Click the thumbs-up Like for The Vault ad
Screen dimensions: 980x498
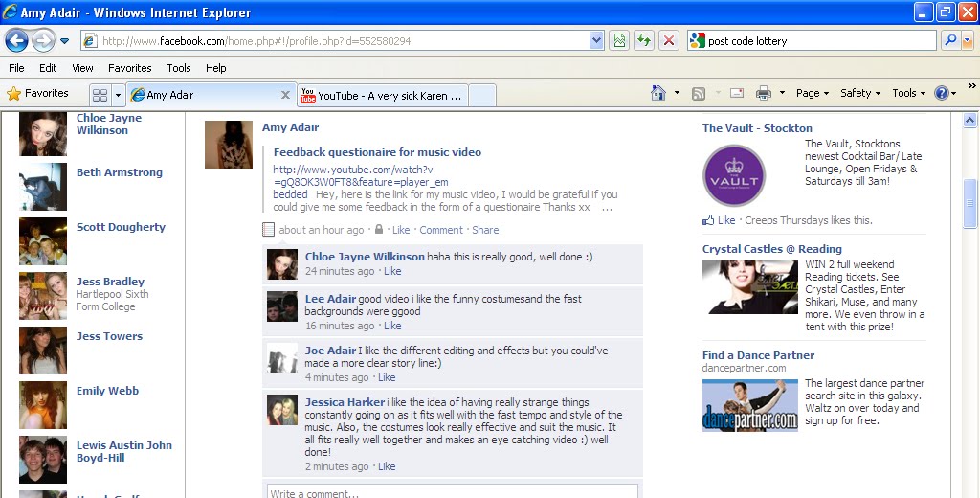coord(719,220)
